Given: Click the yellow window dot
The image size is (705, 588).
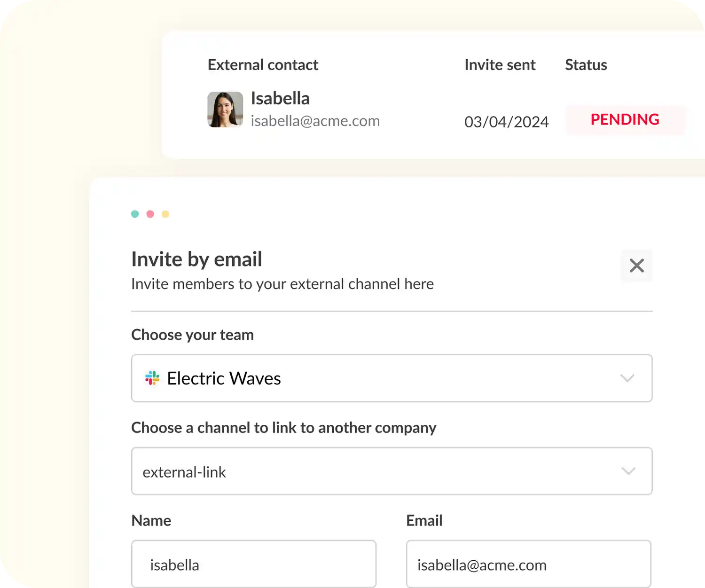Looking at the screenshot, I should [x=165, y=214].
